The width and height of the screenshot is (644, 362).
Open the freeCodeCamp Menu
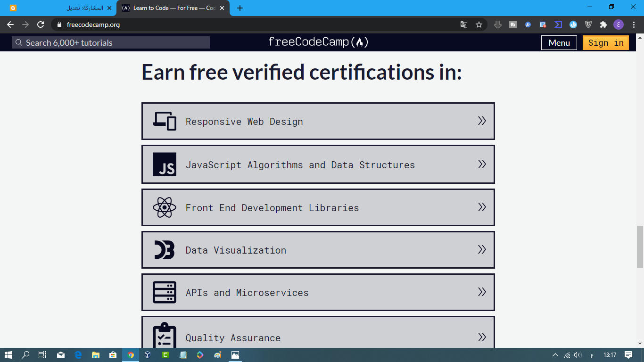pos(559,42)
